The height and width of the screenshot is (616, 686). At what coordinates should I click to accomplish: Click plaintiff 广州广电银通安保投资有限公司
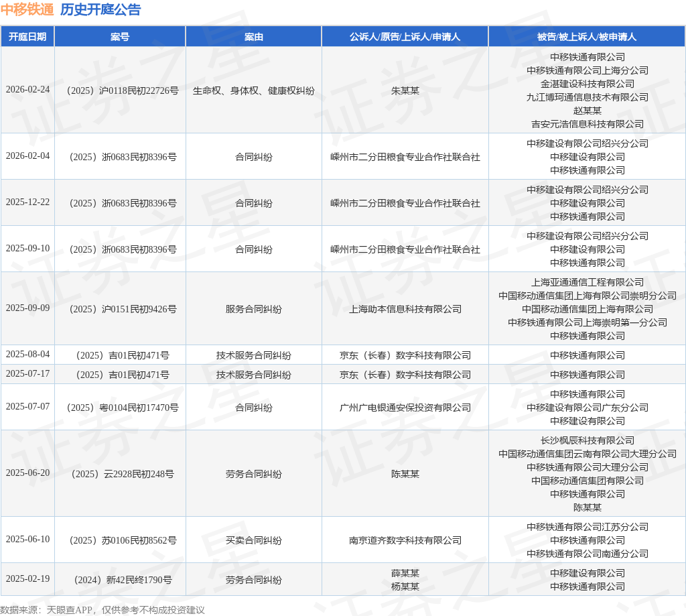[405, 408]
